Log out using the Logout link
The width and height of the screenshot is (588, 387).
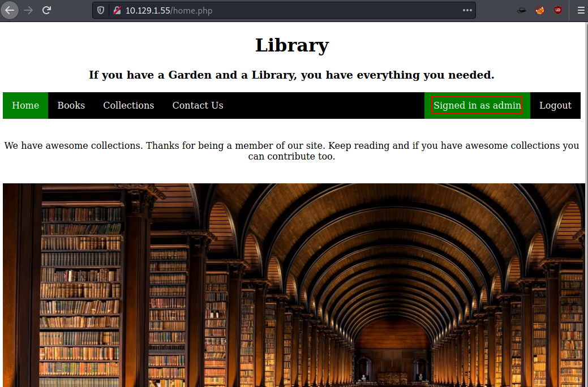pyautogui.click(x=555, y=105)
